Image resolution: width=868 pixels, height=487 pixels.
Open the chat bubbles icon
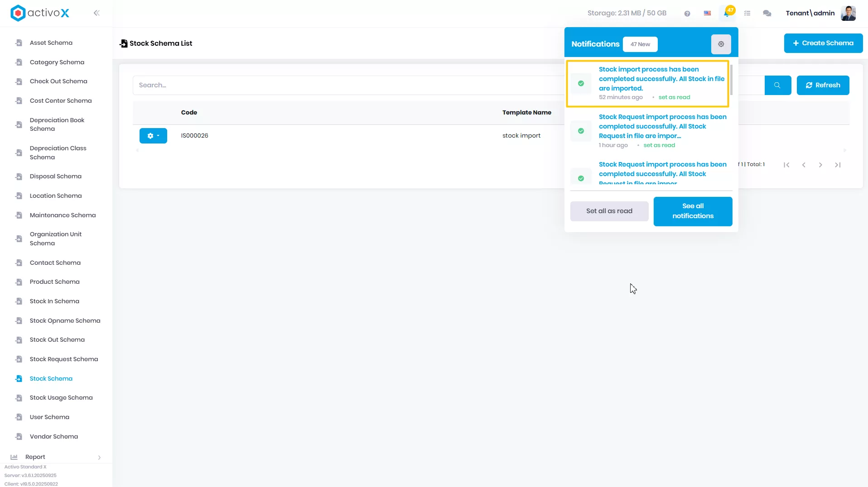(x=767, y=14)
